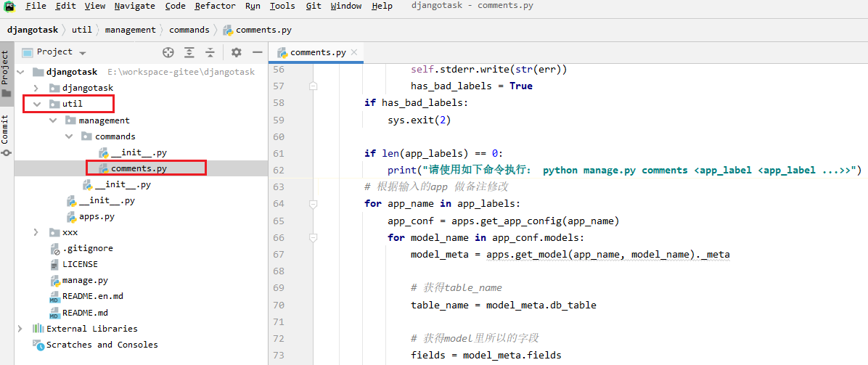Viewport: 868px width, 365px height.
Task: Click the PyCharm application logo icon
Action: coord(10,7)
